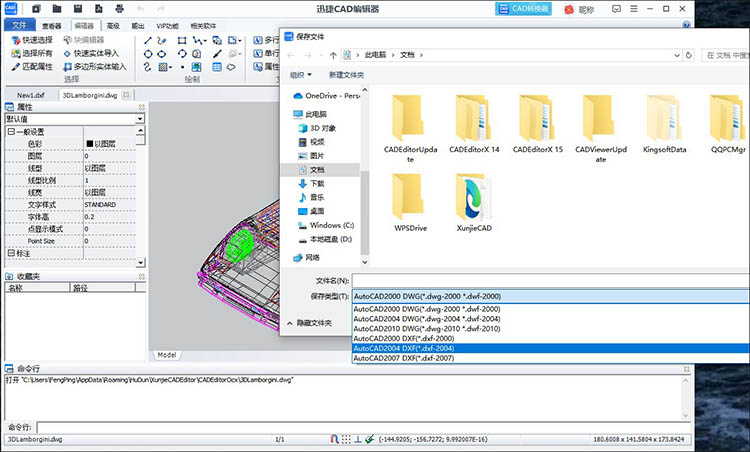Open the polyline tool dropdown arrow
Screen dimensions: 750x452
click(205, 41)
